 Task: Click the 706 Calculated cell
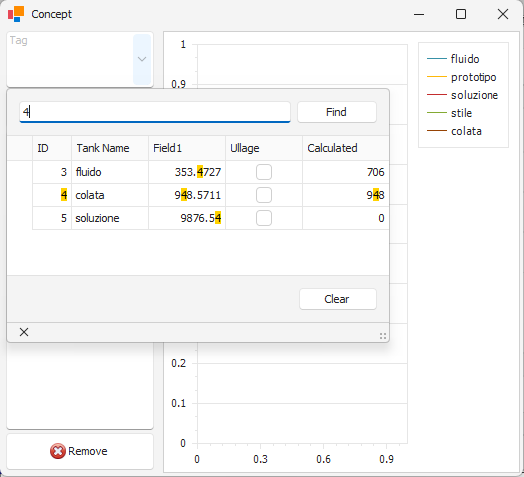point(346,172)
